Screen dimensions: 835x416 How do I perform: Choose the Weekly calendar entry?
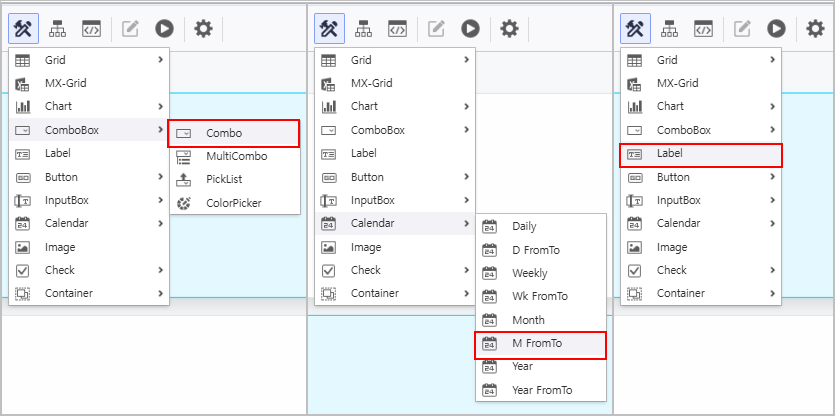coord(529,273)
